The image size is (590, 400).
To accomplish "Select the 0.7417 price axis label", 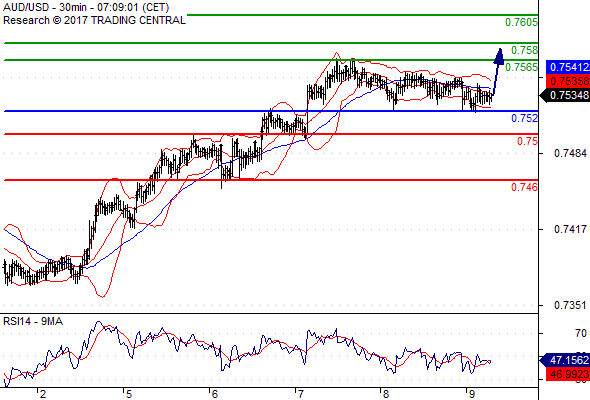I will (570, 229).
